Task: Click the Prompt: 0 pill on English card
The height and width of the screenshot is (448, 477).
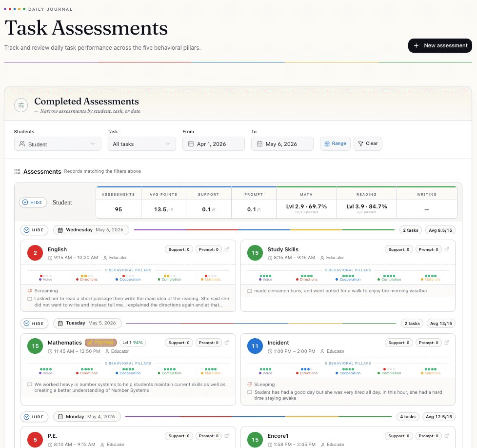Action: click(209, 249)
